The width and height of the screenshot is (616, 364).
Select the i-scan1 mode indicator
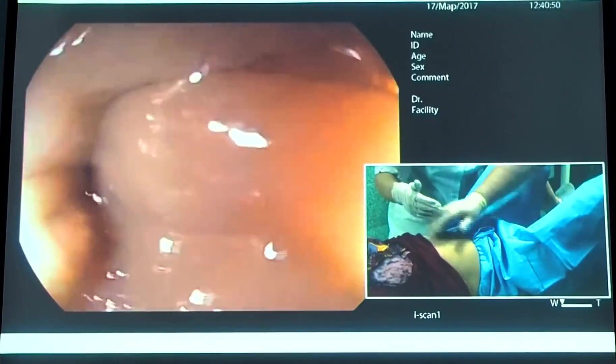point(427,315)
